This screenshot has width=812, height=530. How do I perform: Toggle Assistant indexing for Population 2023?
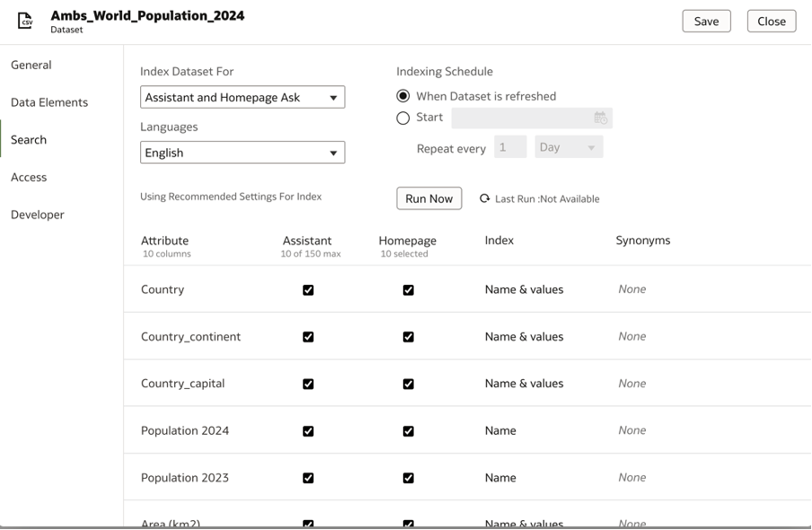pos(308,477)
